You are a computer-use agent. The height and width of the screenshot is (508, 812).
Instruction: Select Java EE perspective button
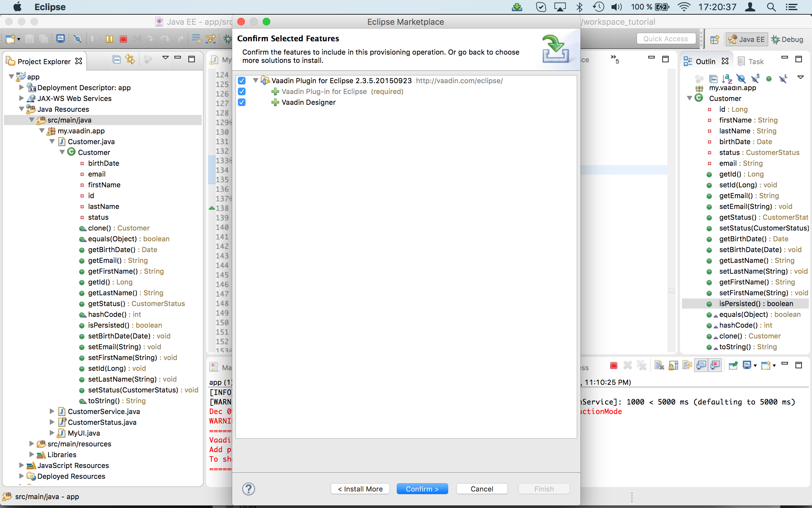[747, 39]
